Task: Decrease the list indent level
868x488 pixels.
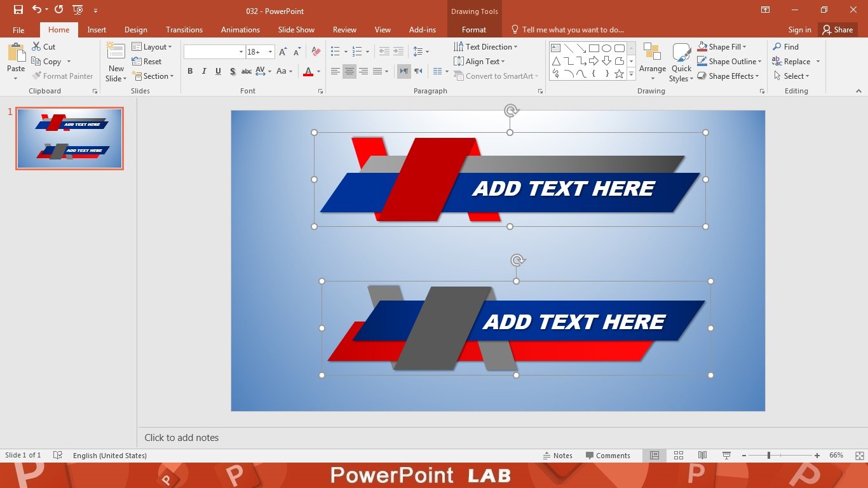Action: click(384, 51)
